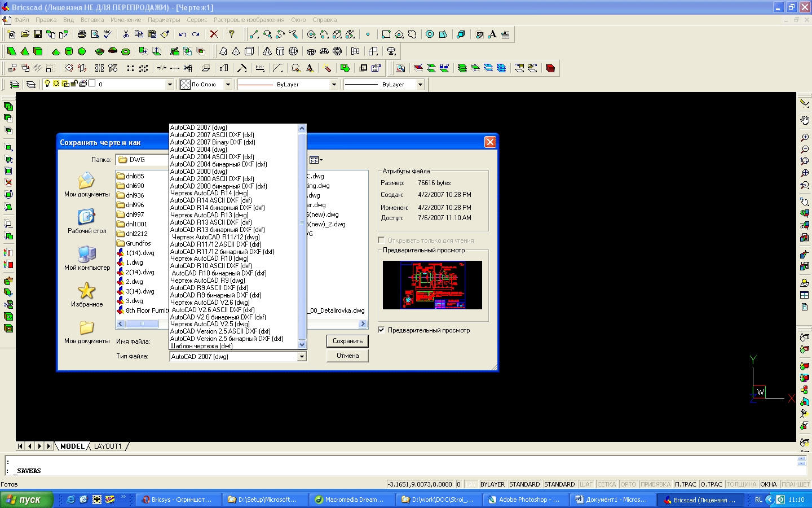Viewport: 812px width, 508px height.
Task: Go to Мой компьютер shortcut in dialog
Action: (87, 258)
